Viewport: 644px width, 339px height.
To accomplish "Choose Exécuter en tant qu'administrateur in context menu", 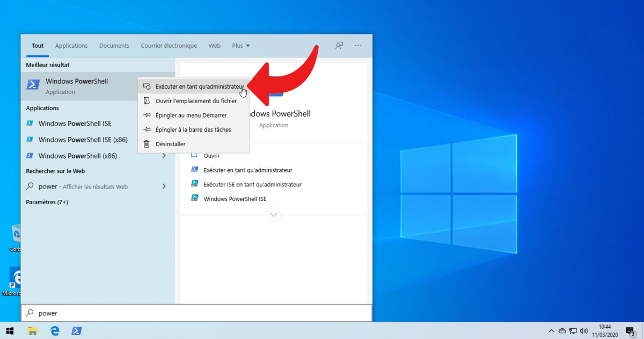I will coord(194,86).
